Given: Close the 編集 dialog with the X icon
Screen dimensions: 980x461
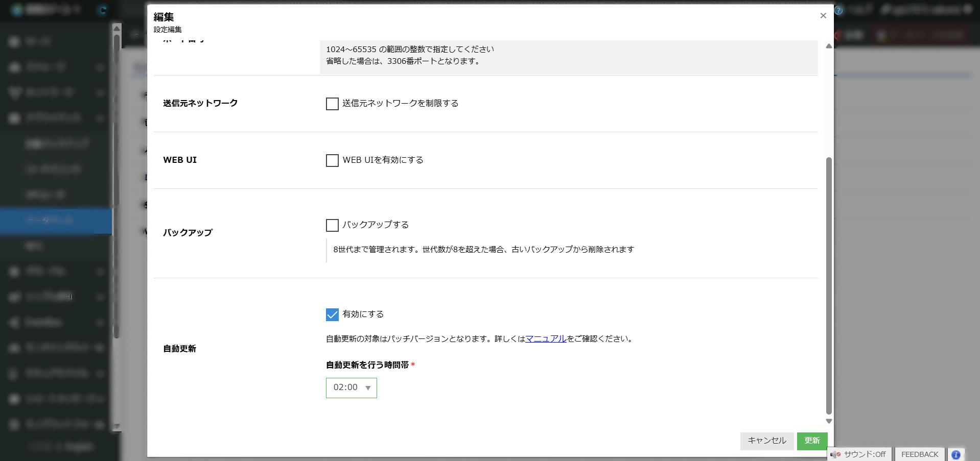Looking at the screenshot, I should coord(823,16).
